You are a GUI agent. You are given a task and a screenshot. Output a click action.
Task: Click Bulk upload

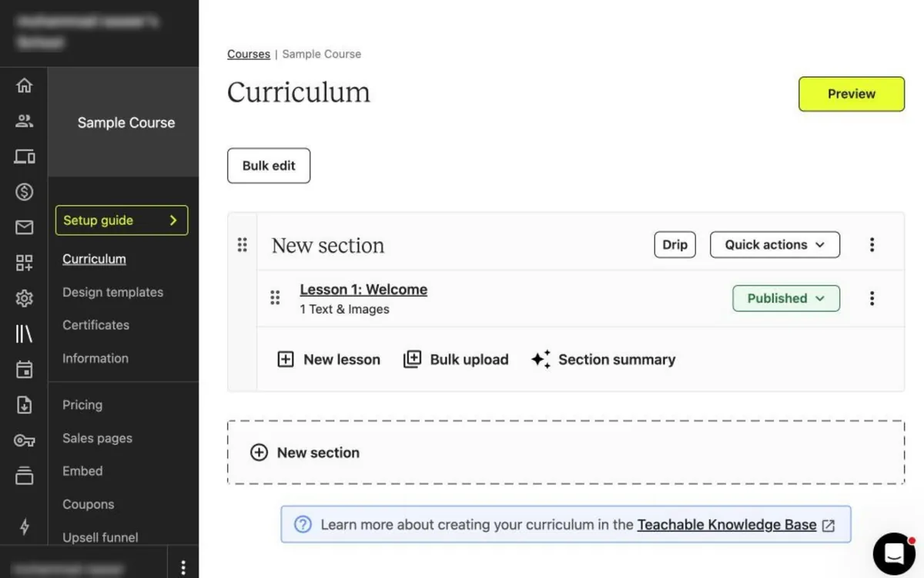tap(456, 359)
